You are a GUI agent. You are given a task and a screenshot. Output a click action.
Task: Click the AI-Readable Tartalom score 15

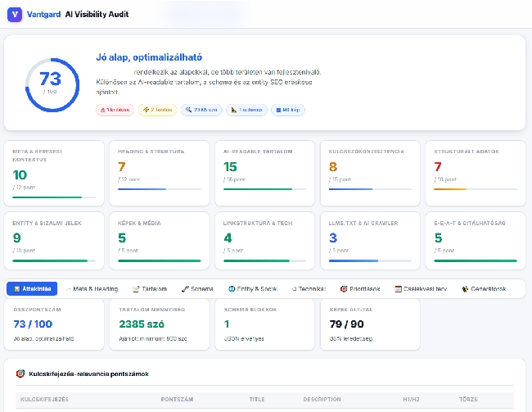point(230,167)
